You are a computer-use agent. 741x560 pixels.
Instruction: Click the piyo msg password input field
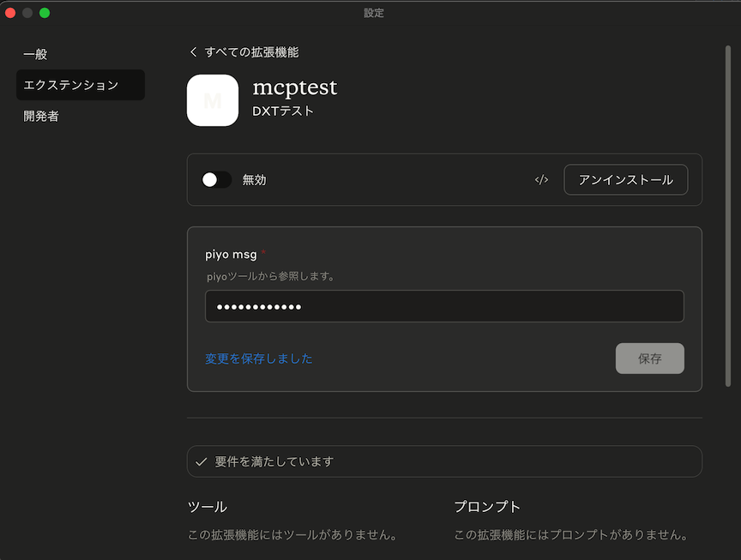444,306
